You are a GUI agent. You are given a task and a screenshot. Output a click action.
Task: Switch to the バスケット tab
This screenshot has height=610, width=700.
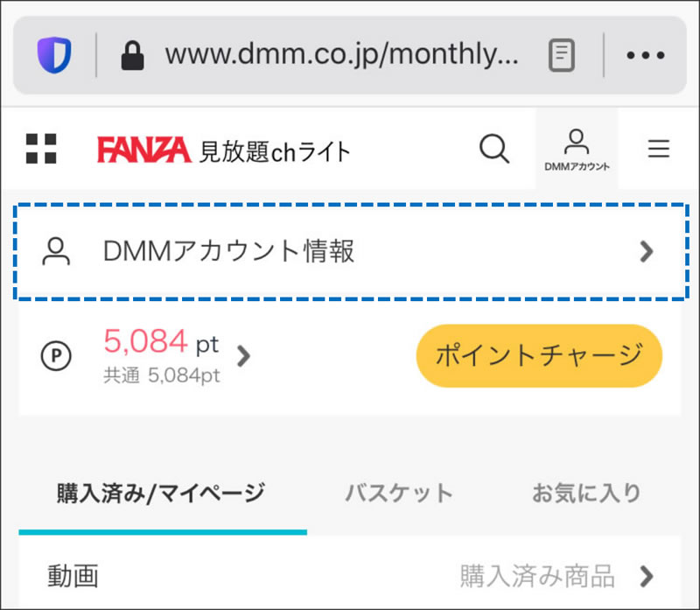point(399,493)
